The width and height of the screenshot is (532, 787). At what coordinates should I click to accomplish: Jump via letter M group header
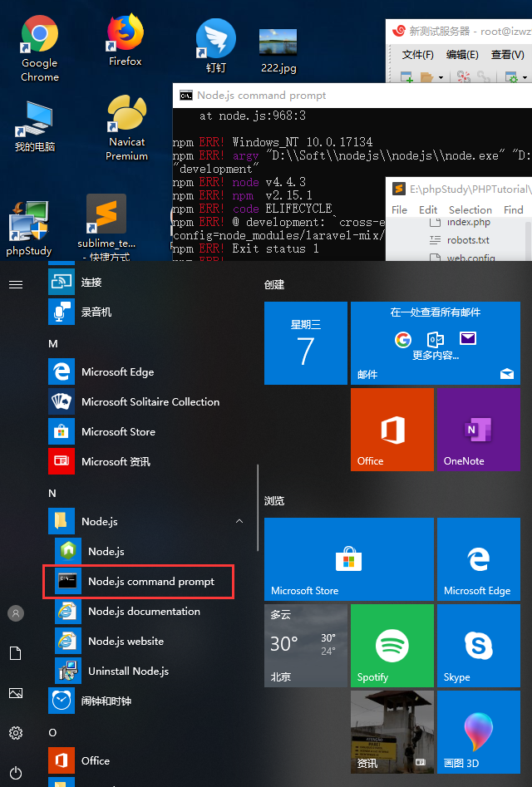point(52,344)
